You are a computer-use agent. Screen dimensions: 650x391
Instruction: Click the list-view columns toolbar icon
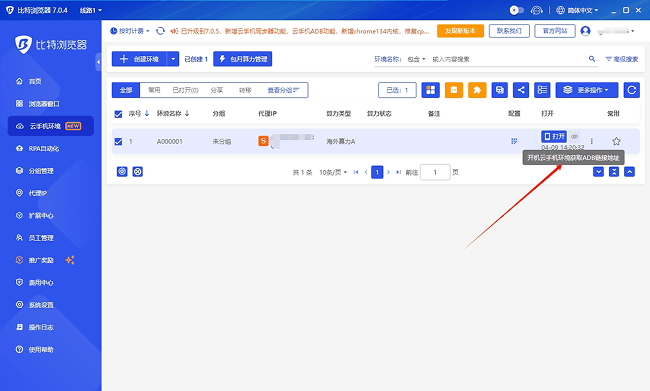click(x=542, y=90)
